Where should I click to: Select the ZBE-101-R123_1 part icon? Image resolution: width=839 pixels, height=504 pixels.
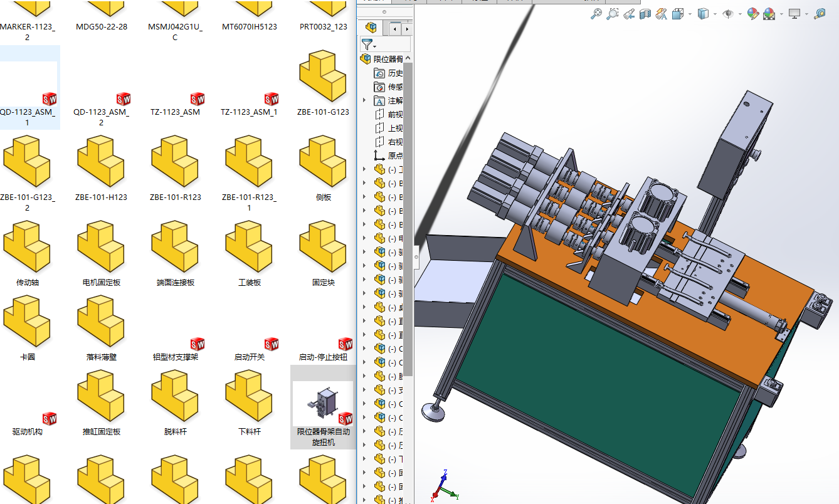(249, 161)
